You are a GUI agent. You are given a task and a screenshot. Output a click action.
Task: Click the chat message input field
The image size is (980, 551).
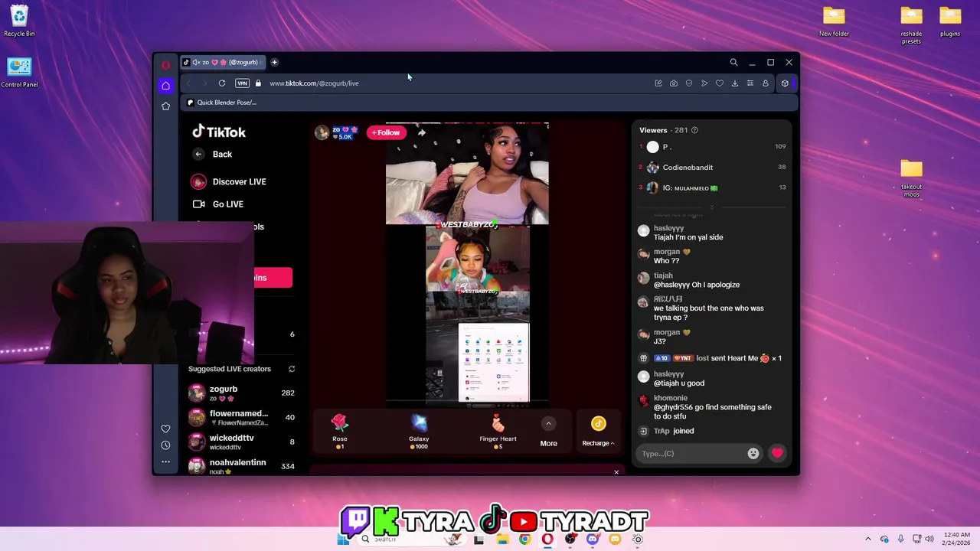click(692, 454)
